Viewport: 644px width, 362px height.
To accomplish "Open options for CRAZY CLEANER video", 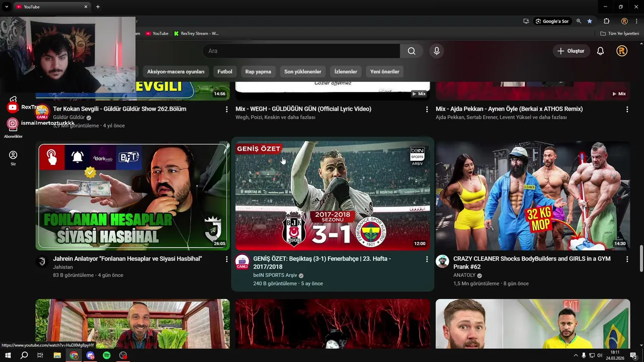I will click(627, 259).
